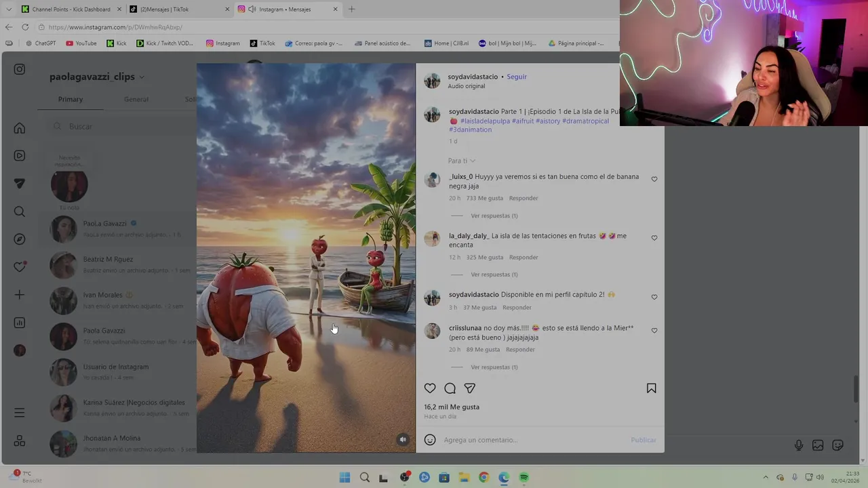Expand replies under crisslunaa's comment
This screenshot has height=488, width=868.
[494, 367]
